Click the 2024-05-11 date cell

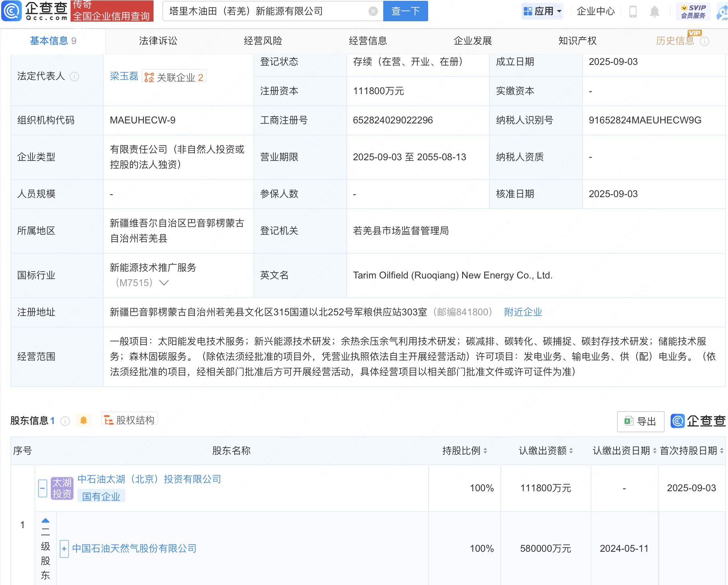pos(624,549)
